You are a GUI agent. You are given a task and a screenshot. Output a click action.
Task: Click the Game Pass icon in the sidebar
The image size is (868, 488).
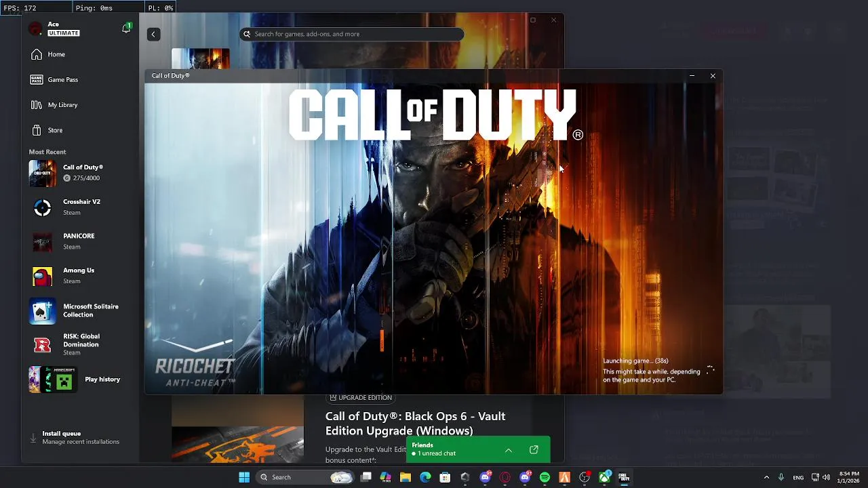point(37,79)
